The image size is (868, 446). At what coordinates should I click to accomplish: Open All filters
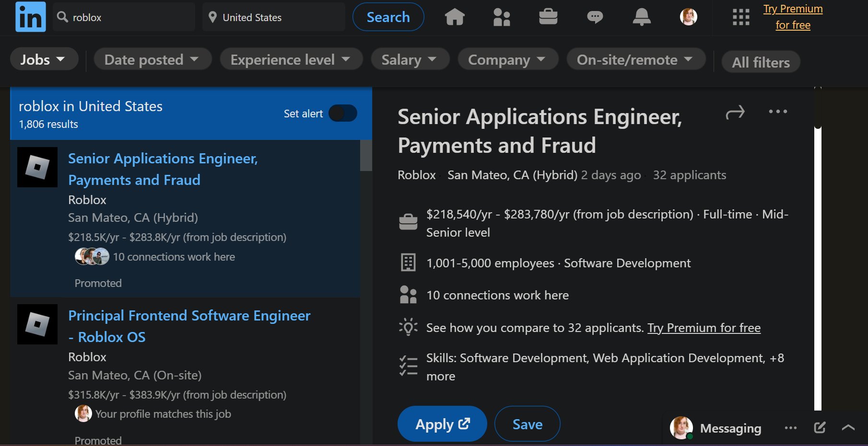[x=761, y=62]
